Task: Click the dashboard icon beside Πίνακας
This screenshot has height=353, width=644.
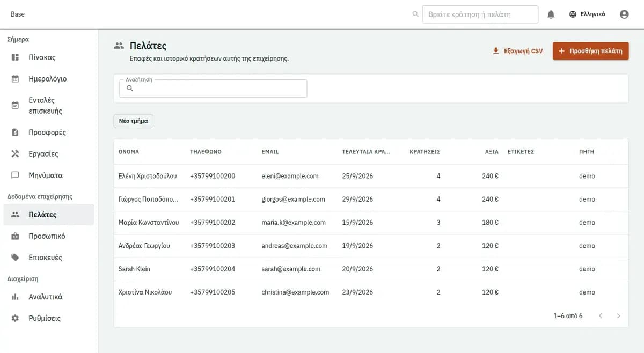Action: (16, 57)
